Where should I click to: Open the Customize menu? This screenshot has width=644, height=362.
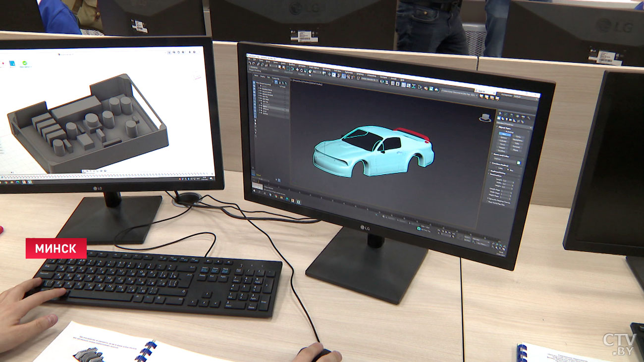[349, 72]
